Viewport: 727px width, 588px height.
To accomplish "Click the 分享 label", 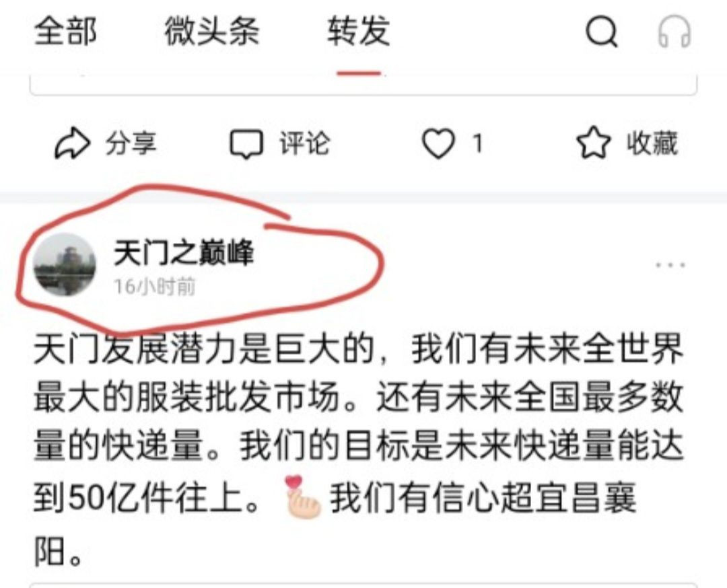I will coord(131,143).
